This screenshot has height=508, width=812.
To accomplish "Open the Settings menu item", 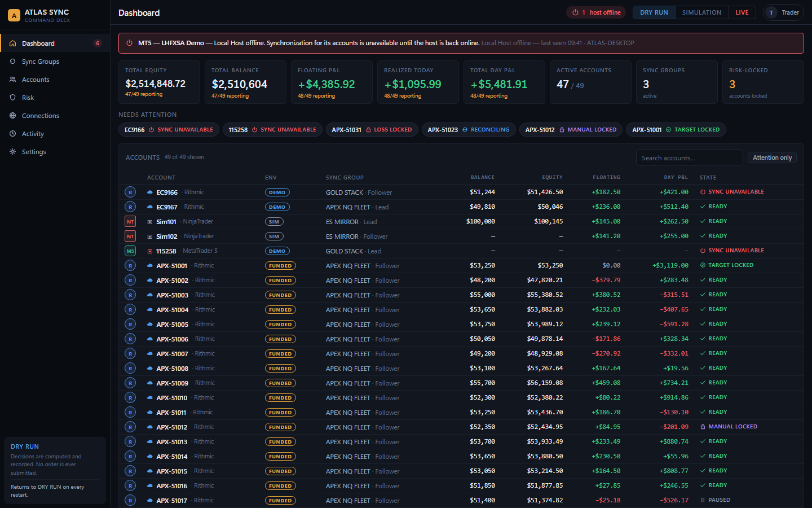I will click(x=55, y=152).
